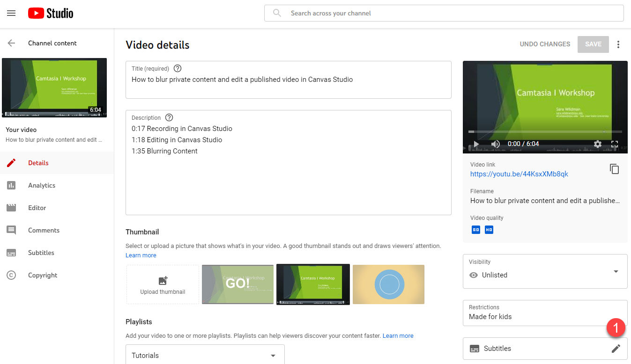
Task: Copy the video link icon
Action: [614, 169]
